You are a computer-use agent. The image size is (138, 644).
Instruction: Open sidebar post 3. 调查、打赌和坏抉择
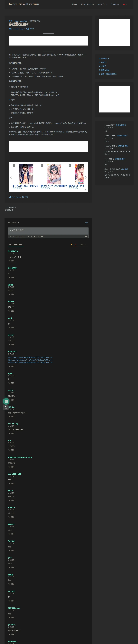(x=108, y=74)
